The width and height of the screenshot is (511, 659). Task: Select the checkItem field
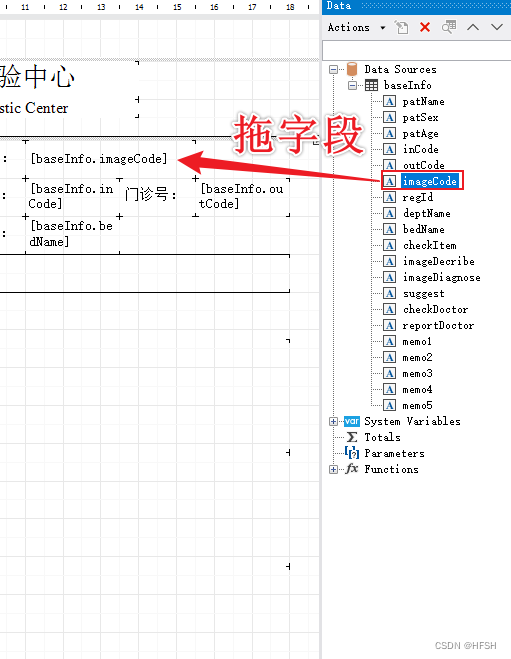(x=429, y=245)
